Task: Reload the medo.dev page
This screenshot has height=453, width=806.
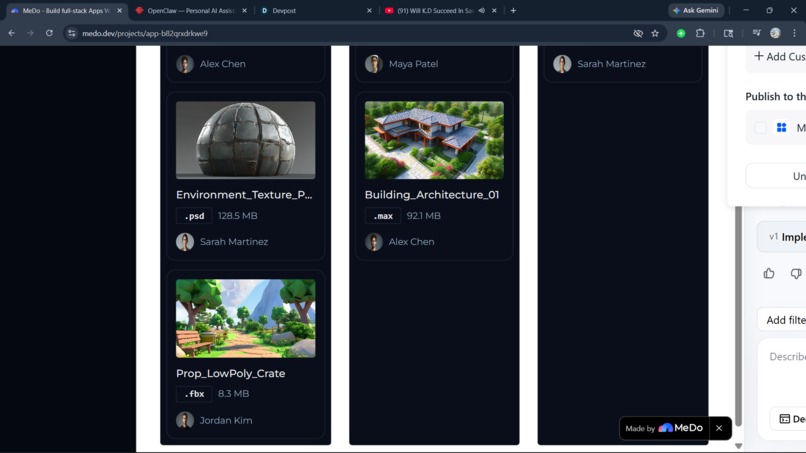Action: pyautogui.click(x=49, y=33)
